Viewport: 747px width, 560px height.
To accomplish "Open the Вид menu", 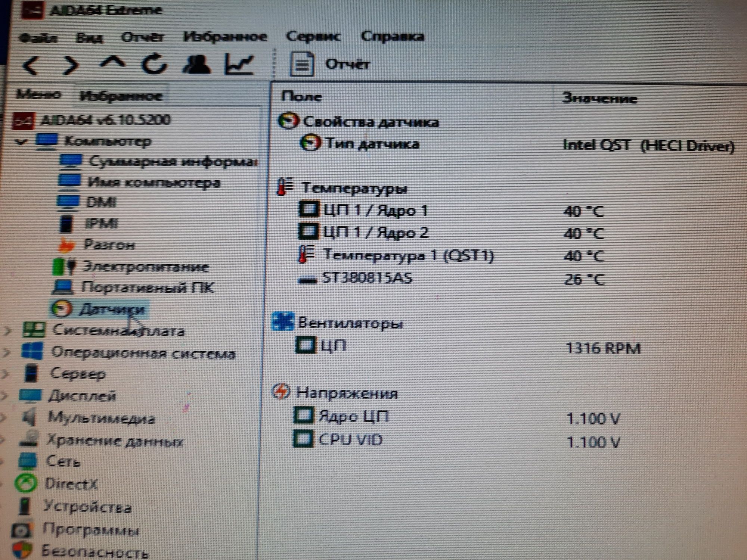I will coord(90,38).
